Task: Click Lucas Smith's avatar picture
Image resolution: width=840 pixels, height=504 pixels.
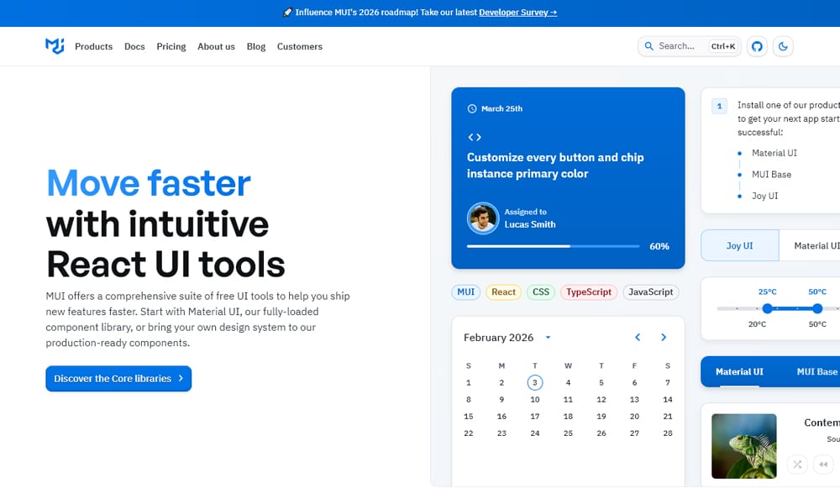Action: click(x=483, y=218)
